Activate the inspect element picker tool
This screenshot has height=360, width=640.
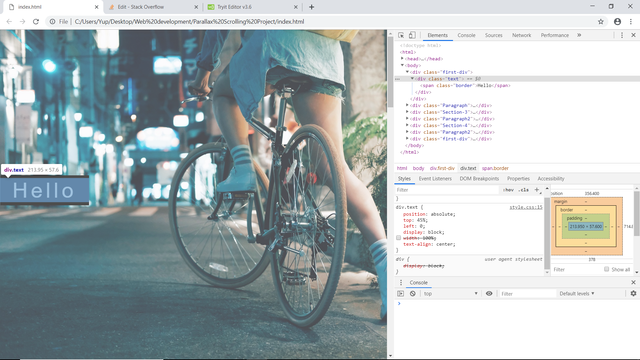click(401, 35)
